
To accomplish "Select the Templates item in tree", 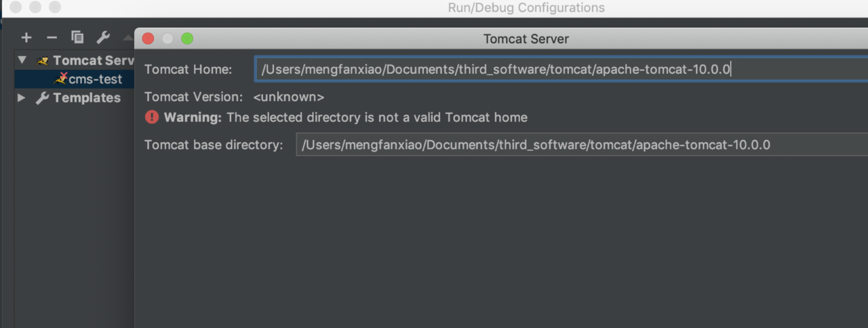I will [x=86, y=98].
